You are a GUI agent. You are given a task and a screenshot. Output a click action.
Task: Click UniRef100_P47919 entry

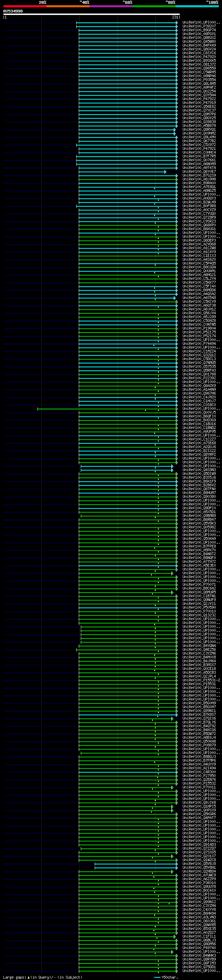199,103
